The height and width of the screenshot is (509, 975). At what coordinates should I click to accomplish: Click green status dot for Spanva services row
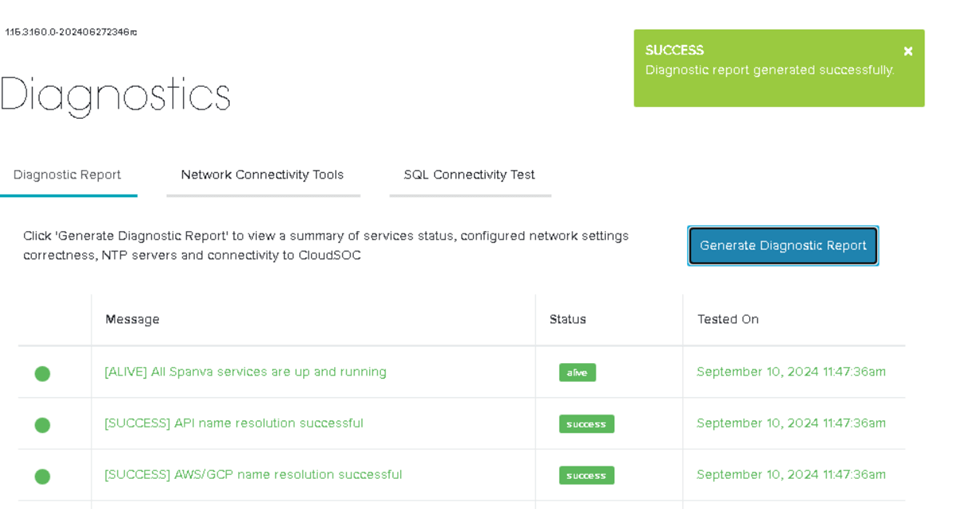[42, 374]
